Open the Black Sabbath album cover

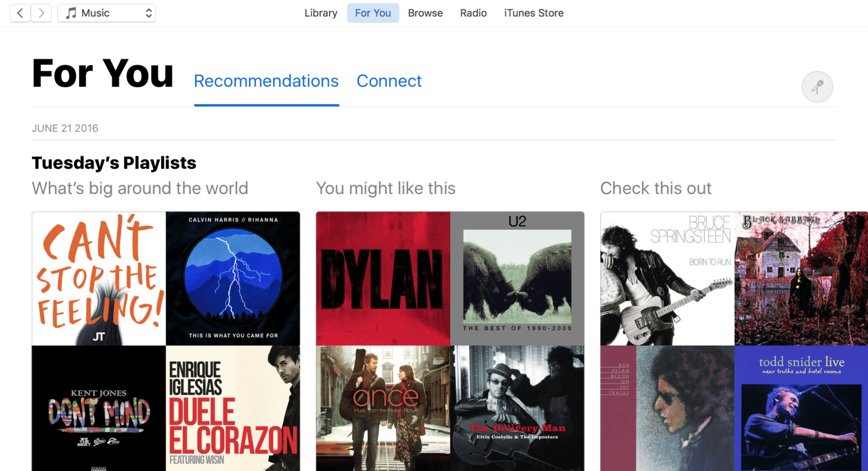(801, 279)
